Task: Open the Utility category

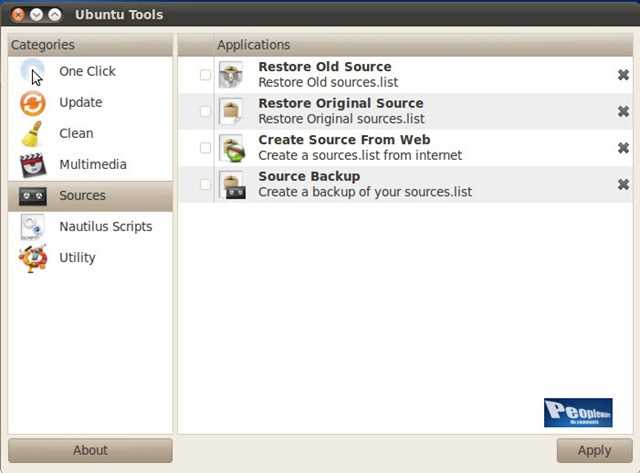Action: pyautogui.click(x=78, y=258)
